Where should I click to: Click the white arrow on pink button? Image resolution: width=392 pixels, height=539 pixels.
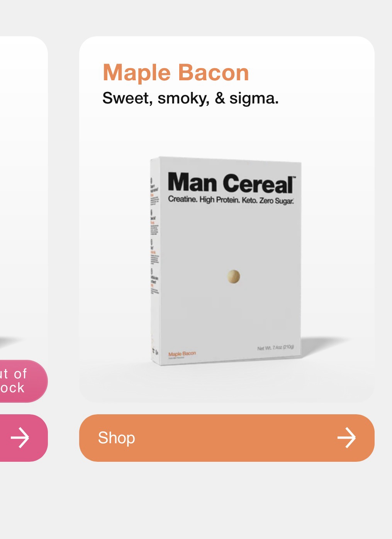[20, 438]
